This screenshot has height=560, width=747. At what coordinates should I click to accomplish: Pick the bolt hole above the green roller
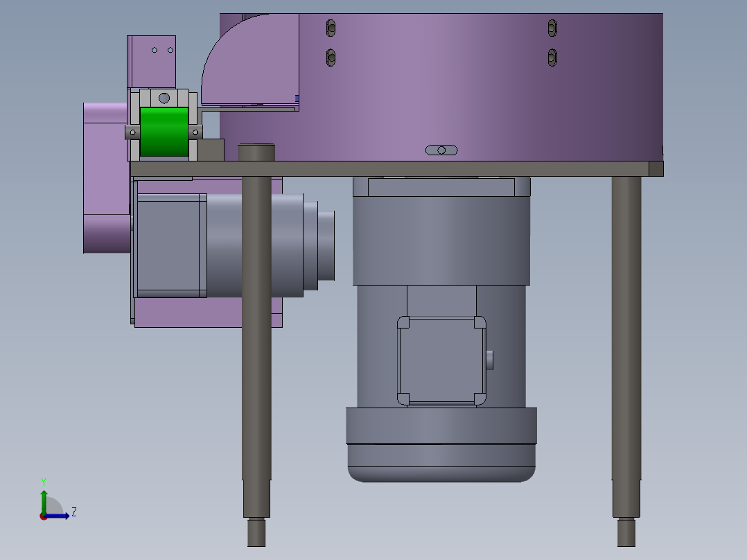point(164,98)
